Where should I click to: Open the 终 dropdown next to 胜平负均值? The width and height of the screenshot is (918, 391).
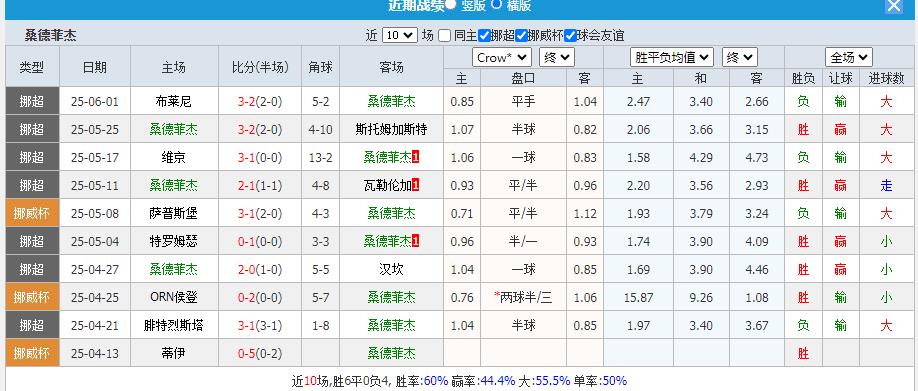pos(740,57)
